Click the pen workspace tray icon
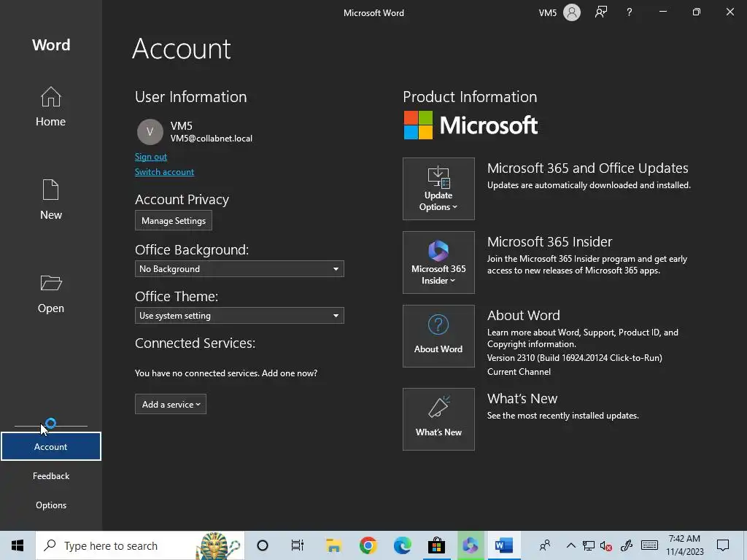This screenshot has width=747, height=560. (x=627, y=545)
